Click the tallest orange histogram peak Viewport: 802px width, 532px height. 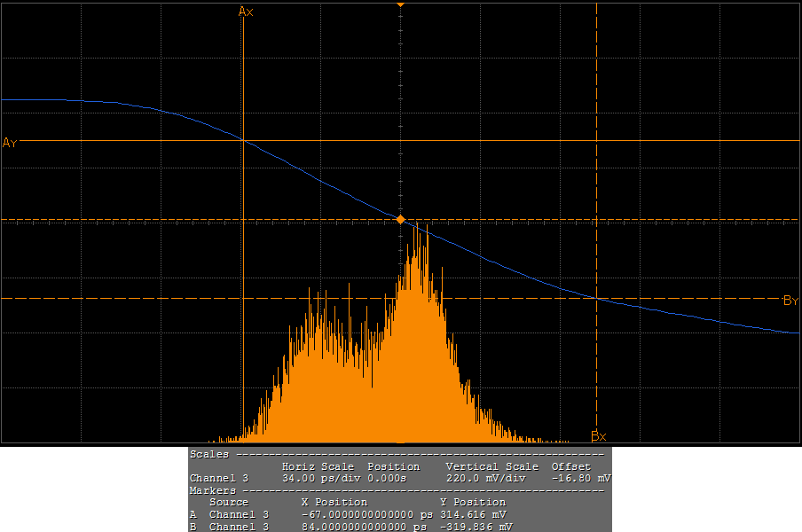pyautogui.click(x=428, y=227)
